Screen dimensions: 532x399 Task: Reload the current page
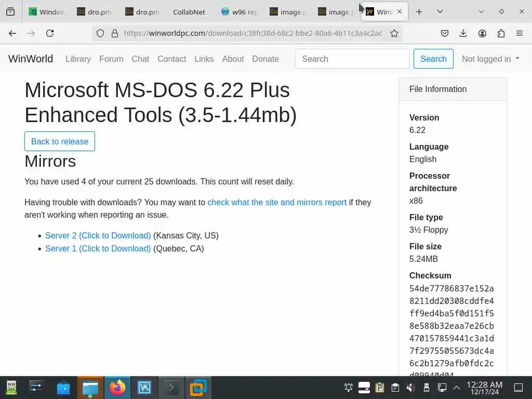(x=50, y=33)
